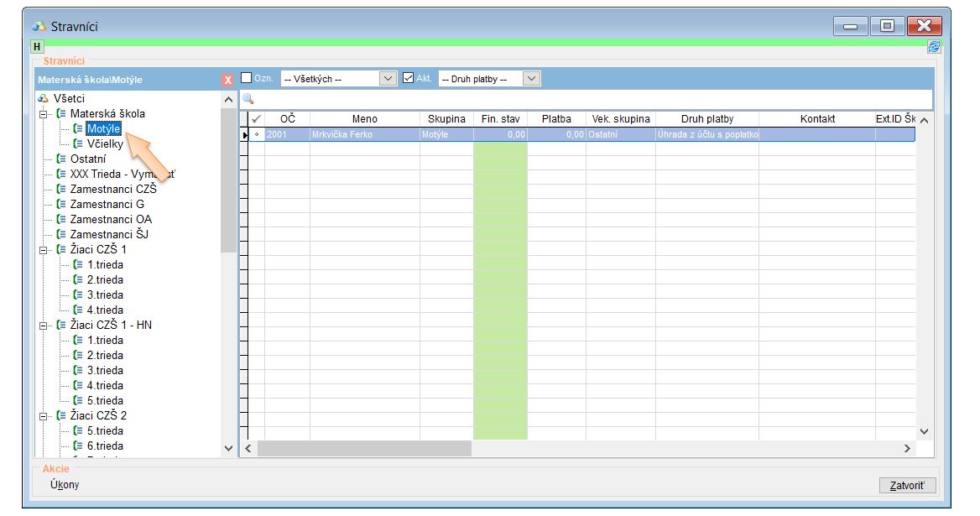The image size is (980, 516).
Task: Click the refresh icon at top right
Action: pyautogui.click(x=934, y=47)
